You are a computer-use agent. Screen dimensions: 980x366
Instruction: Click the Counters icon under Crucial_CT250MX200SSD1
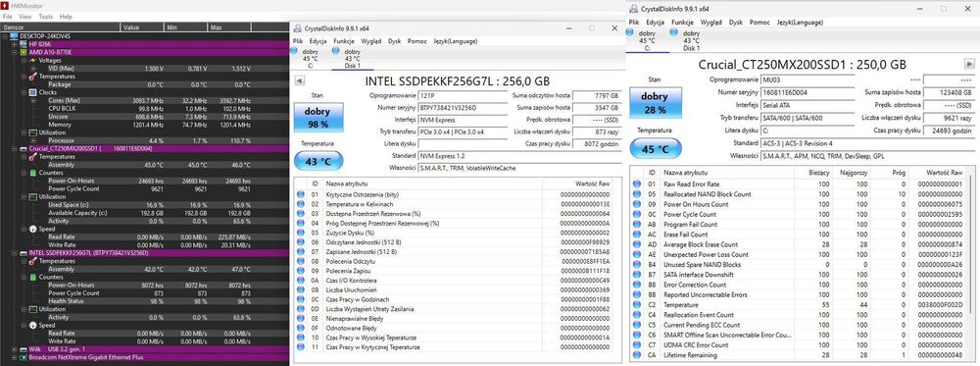coord(33,173)
